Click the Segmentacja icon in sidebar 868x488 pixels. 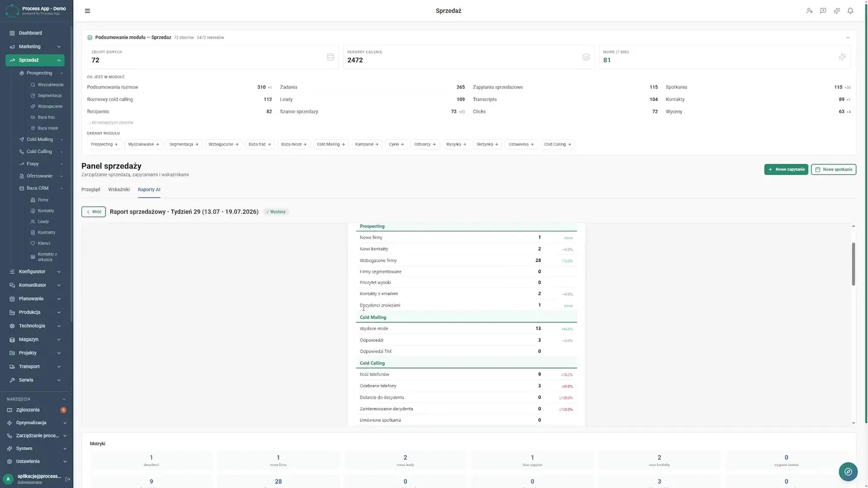pos(33,96)
